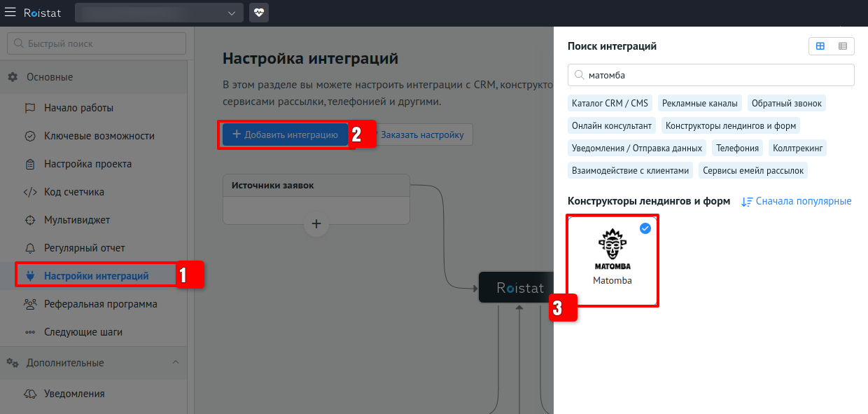Collapse the Дополнительные section

[x=175, y=362]
